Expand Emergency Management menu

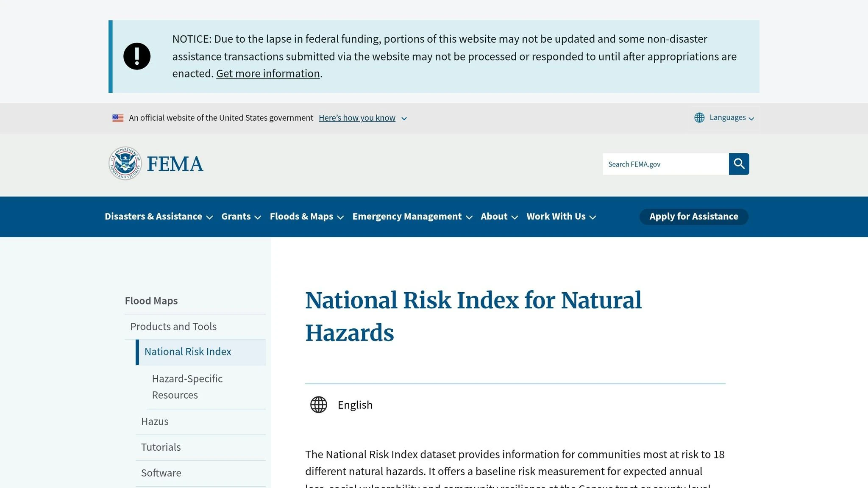[x=412, y=216]
